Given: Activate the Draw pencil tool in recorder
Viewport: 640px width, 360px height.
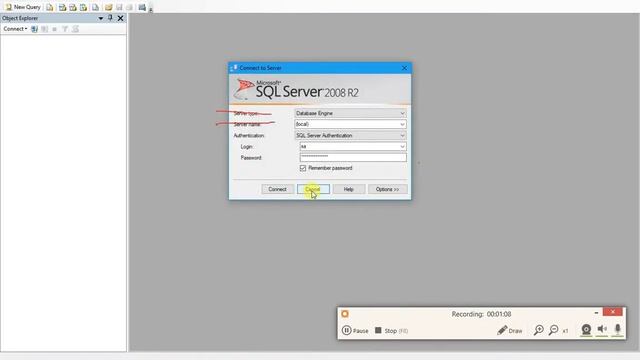Looking at the screenshot, I should [x=509, y=330].
